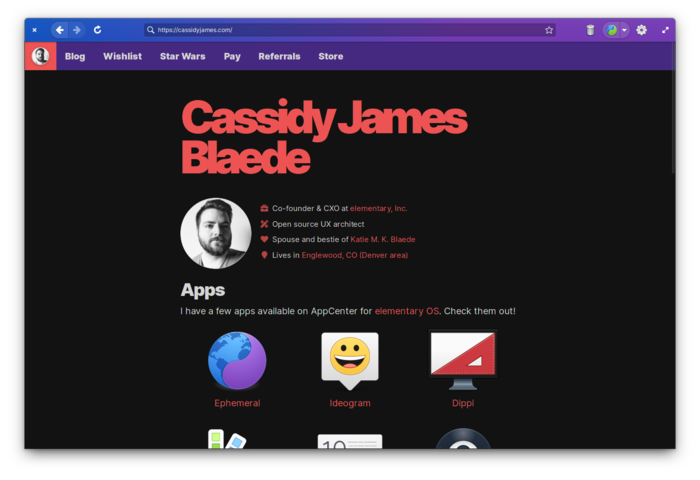The image size is (700, 480).
Task: Open the Star Wars nav item
Action: 183,56
